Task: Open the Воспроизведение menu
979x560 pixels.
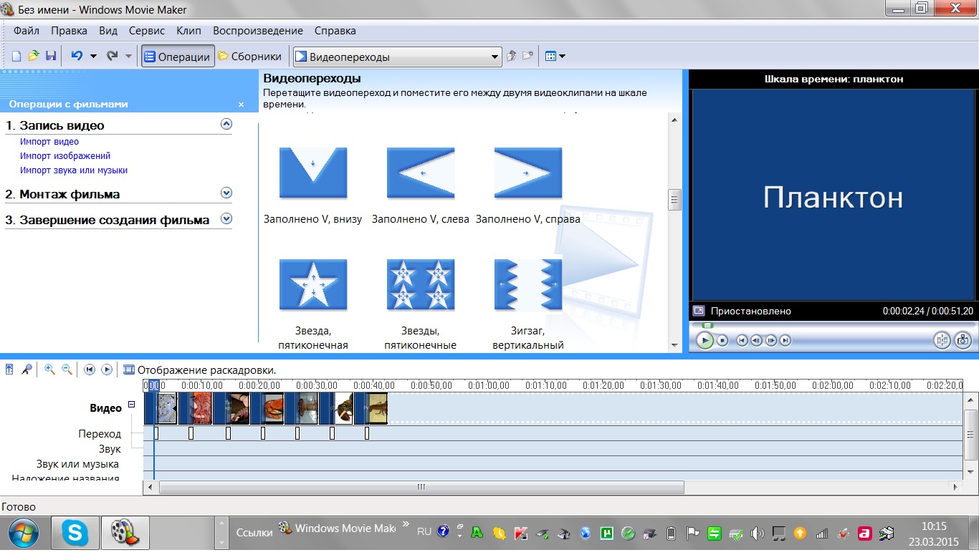Action: pyautogui.click(x=258, y=31)
